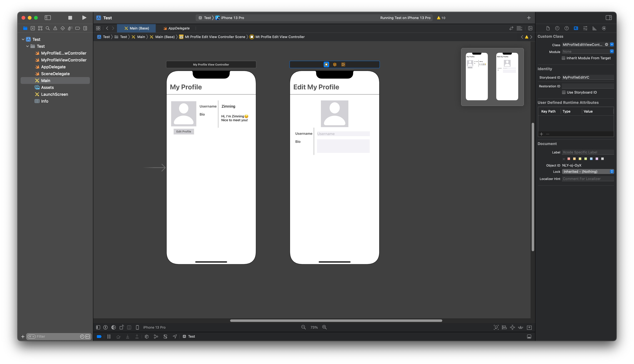Collapse the Test folder group
Screen dimensions: 634x364
click(27, 46)
